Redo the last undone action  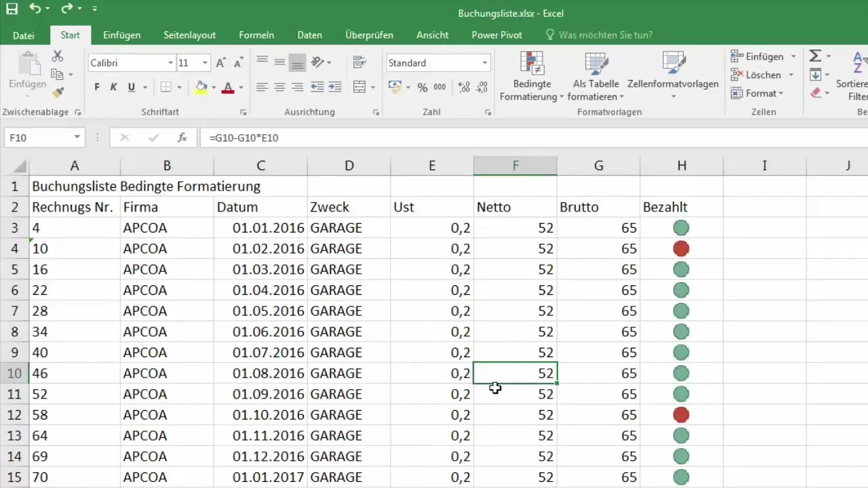click(66, 9)
